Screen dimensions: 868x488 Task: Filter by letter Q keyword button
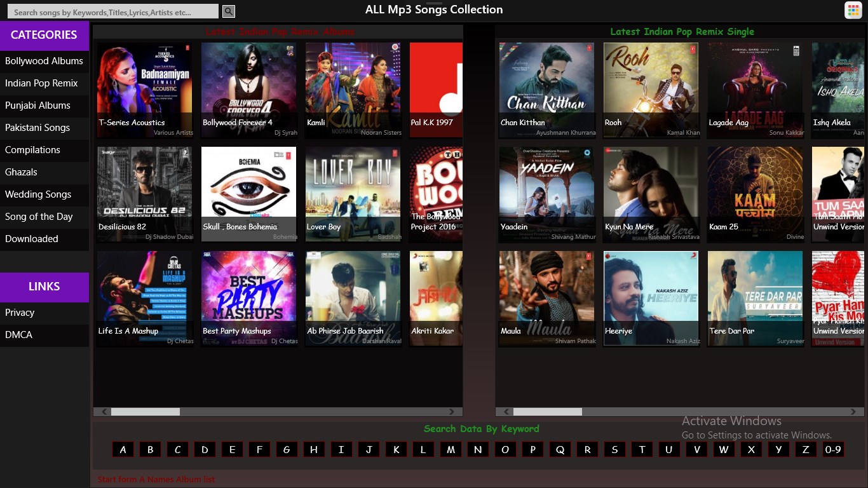tap(560, 449)
